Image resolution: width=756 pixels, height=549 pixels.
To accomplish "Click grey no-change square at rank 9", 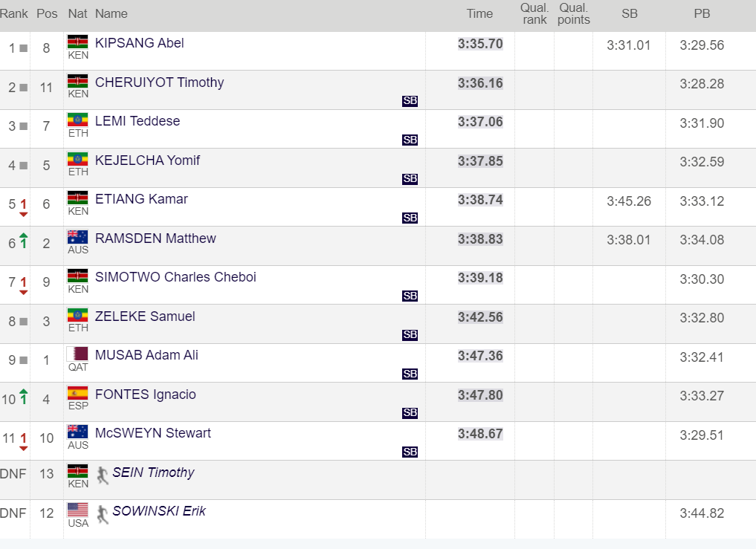I will [x=23, y=360].
